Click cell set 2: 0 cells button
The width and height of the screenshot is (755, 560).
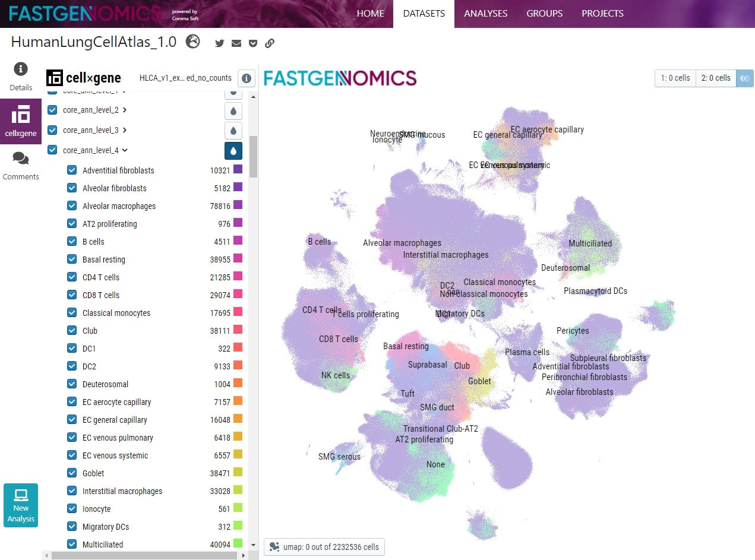coord(715,78)
